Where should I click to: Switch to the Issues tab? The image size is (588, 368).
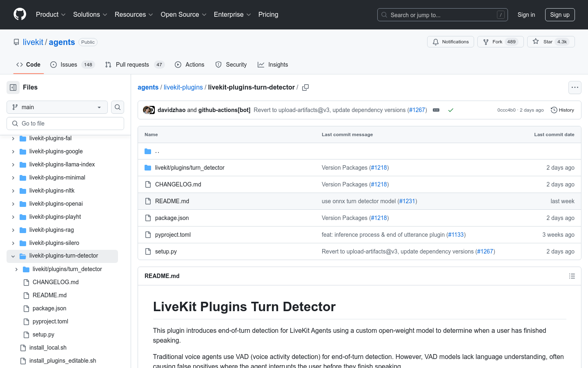click(72, 65)
